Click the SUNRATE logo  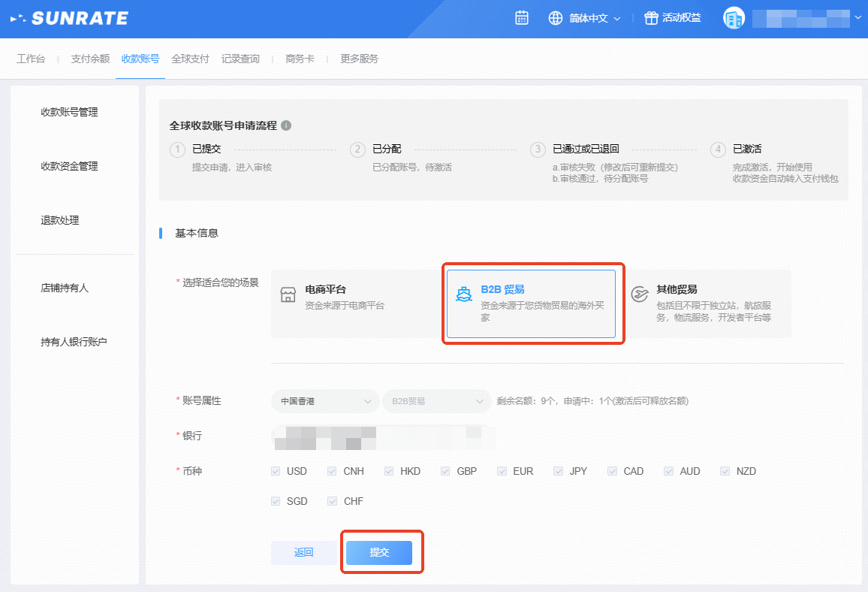click(x=69, y=19)
